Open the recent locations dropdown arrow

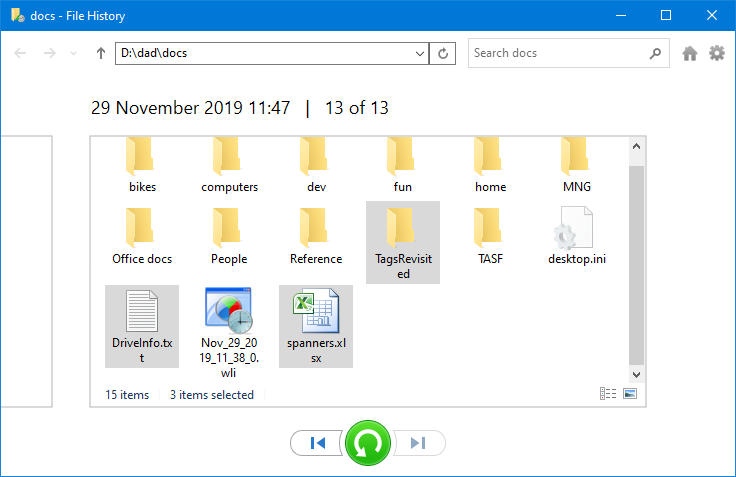pyautogui.click(x=74, y=54)
